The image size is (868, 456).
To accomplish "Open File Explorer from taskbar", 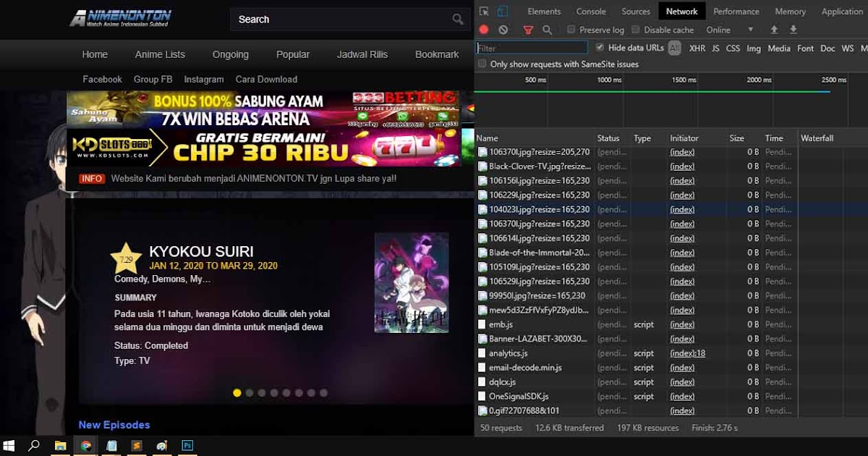I will [61, 446].
